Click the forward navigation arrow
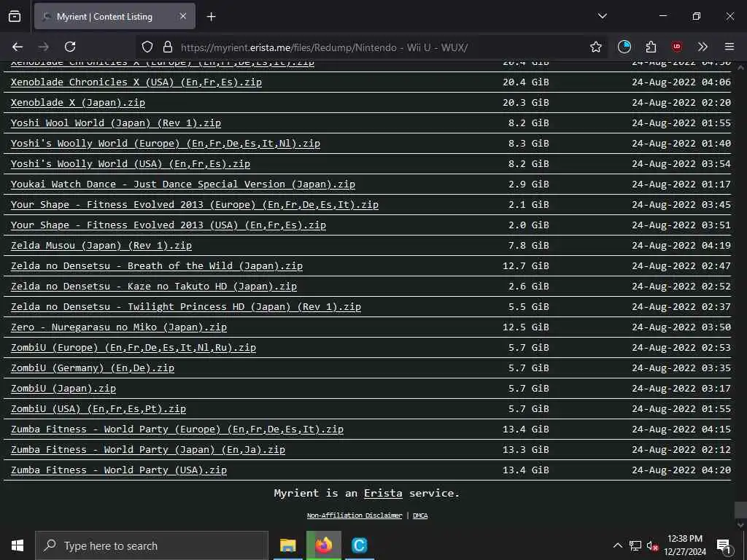Screen dimensions: 747x560 coord(43,47)
